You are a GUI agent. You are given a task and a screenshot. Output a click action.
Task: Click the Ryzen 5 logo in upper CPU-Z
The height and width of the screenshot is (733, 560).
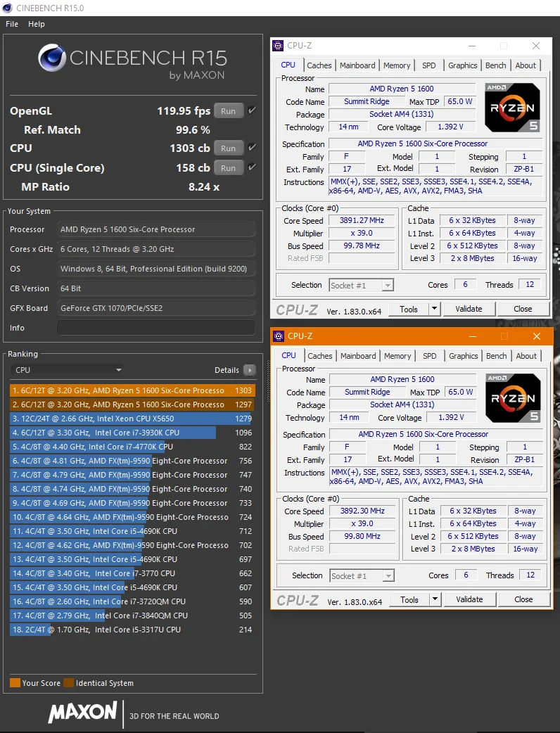coord(512,108)
